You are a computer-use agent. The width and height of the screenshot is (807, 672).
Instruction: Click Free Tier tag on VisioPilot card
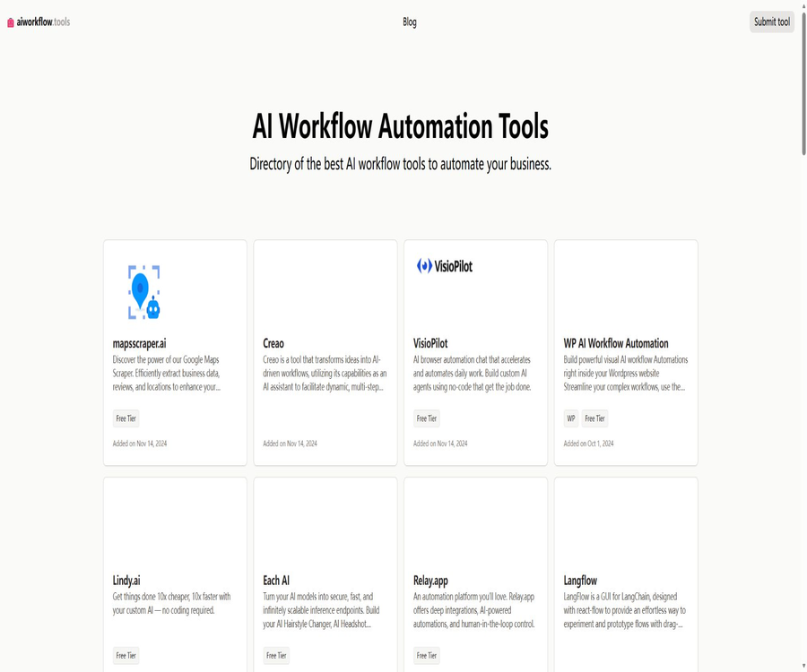coord(427,418)
